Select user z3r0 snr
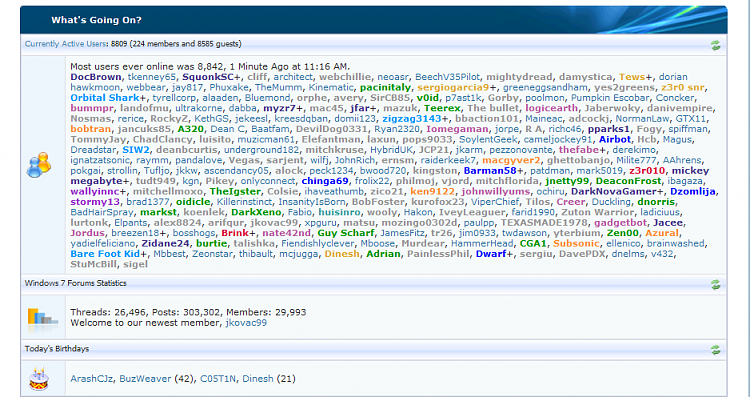The image size is (750, 397). [683, 88]
